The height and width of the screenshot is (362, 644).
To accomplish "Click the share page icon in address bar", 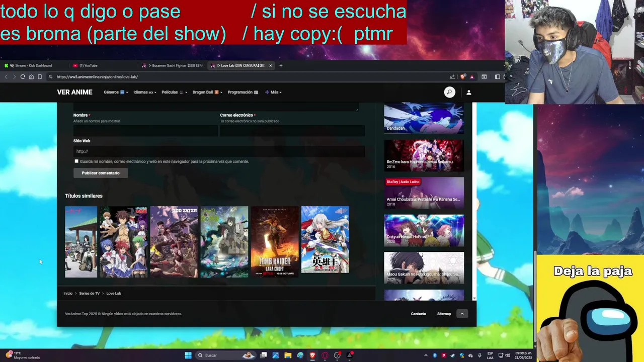I will (452, 77).
